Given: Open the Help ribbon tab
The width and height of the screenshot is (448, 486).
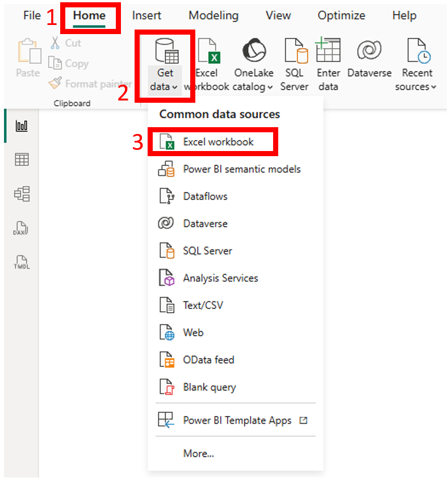Looking at the screenshot, I should 404,15.
